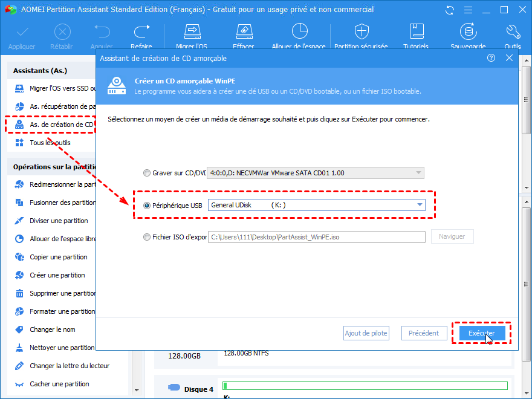Click the Précédent button
This screenshot has width=532, height=399.
click(x=424, y=333)
